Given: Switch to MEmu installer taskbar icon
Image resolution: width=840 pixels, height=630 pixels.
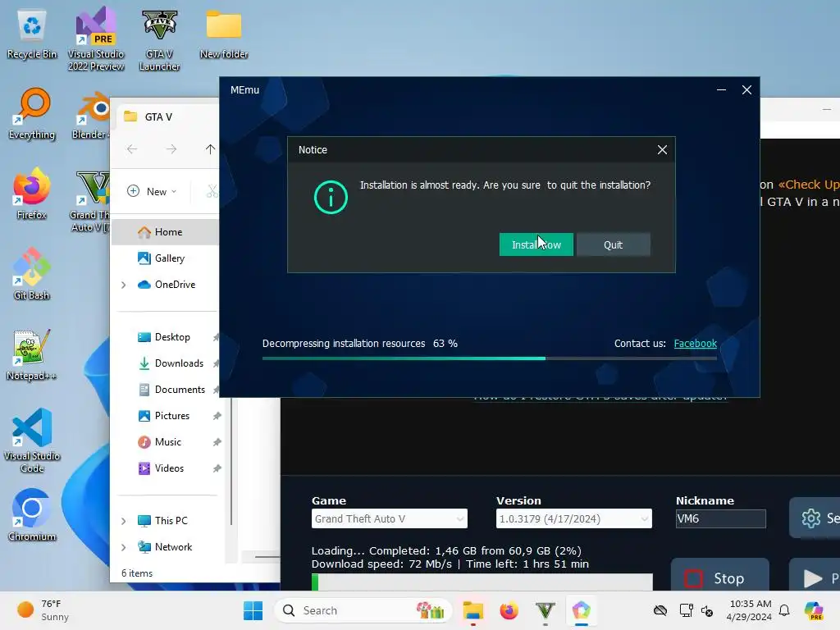Looking at the screenshot, I should click(x=581, y=610).
